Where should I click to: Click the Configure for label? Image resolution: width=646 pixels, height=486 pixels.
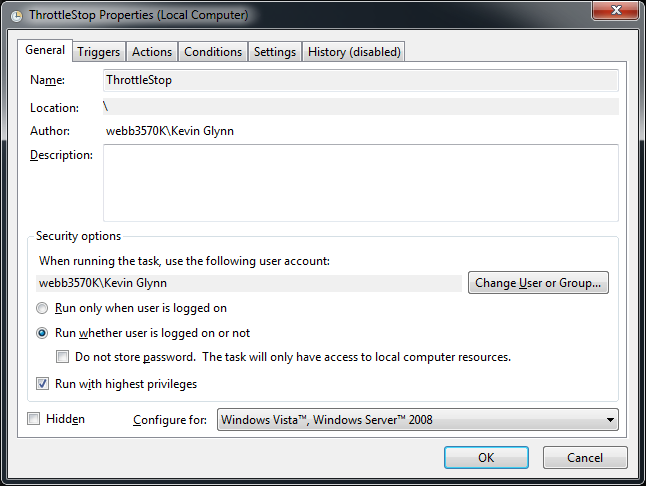[170, 420]
